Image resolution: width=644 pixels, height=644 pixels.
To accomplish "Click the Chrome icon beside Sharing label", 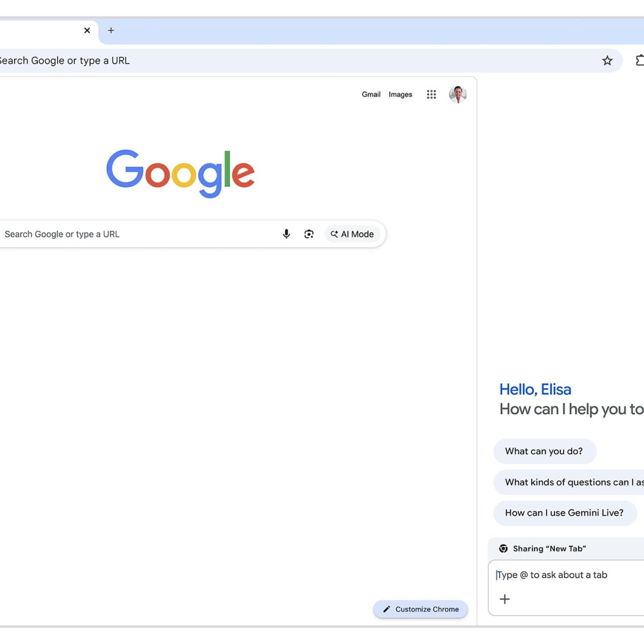I will click(x=503, y=548).
